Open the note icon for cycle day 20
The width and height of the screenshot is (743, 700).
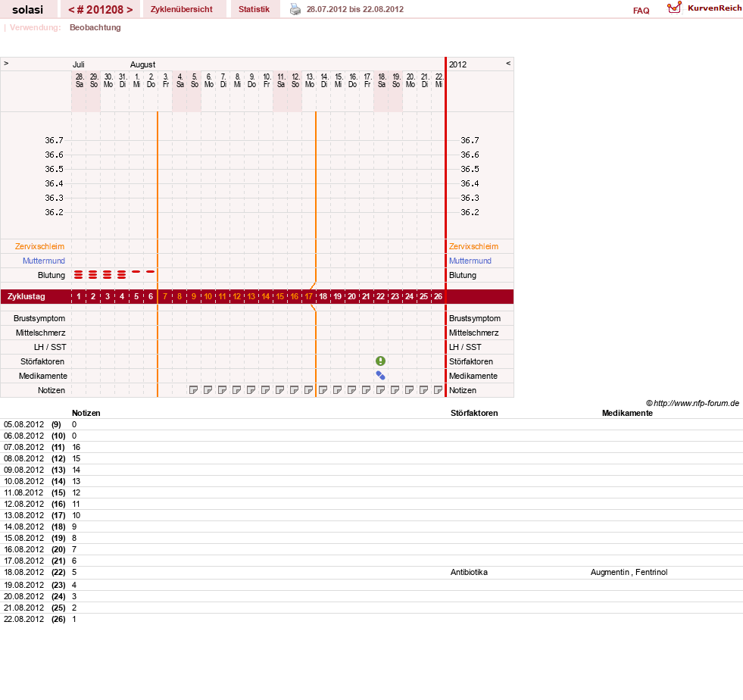pyautogui.click(x=351, y=390)
